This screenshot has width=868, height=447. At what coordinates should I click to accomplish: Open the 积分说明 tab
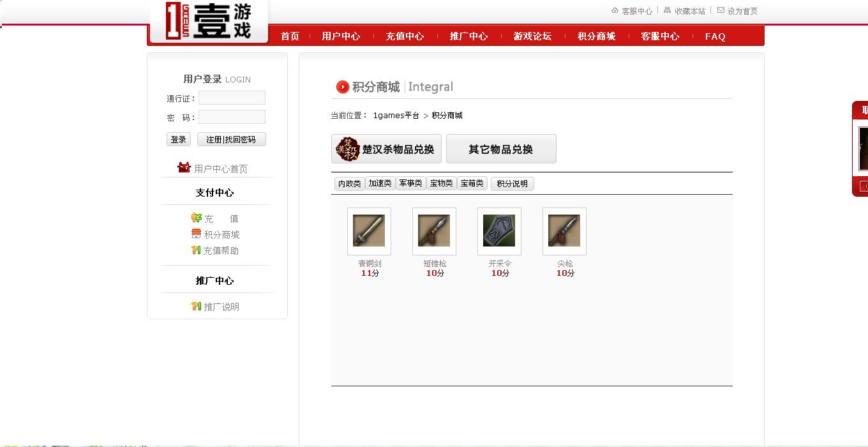point(512,183)
